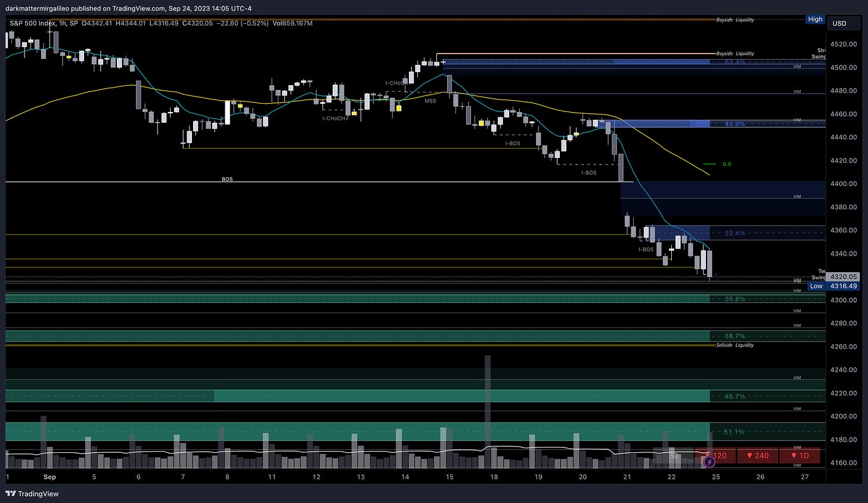
Task: Click the MSS label
Action: (x=430, y=101)
